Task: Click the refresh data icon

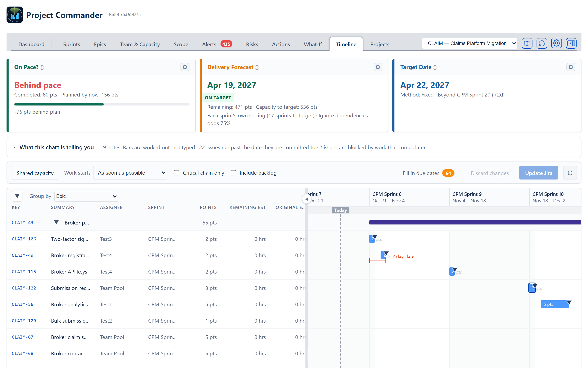Action: [x=542, y=44]
